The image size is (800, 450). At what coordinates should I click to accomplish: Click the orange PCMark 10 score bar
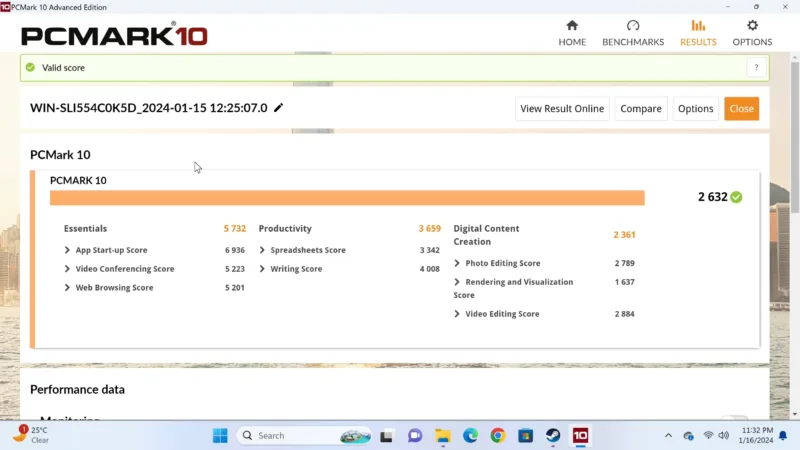tap(347, 198)
